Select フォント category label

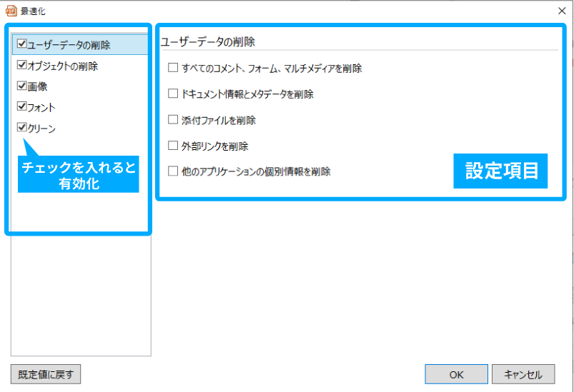tap(41, 108)
